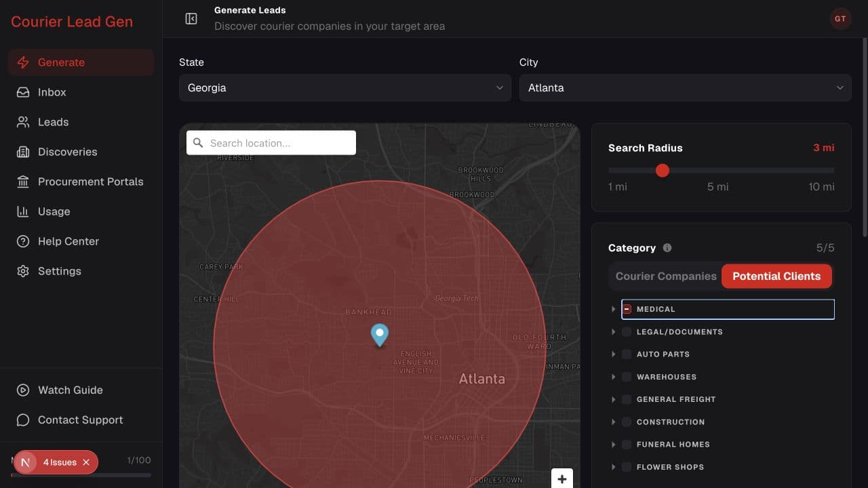This screenshot has width=868, height=488.
Task: Expand the General Freight category arrow
Action: 613,399
